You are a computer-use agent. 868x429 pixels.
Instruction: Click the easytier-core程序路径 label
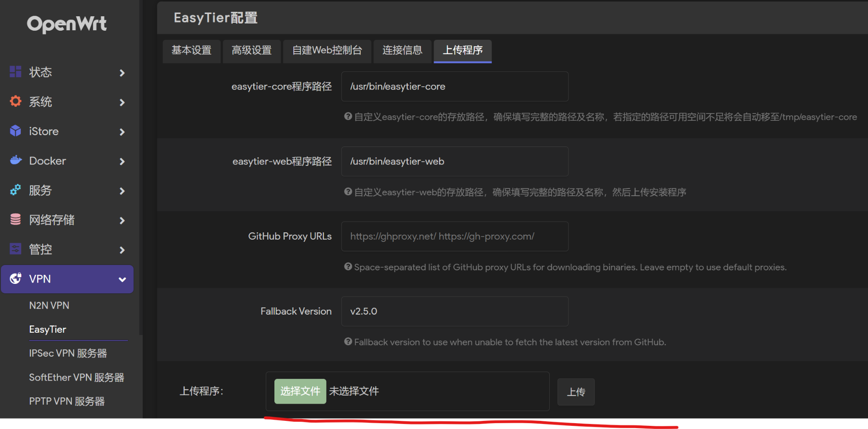click(x=282, y=86)
